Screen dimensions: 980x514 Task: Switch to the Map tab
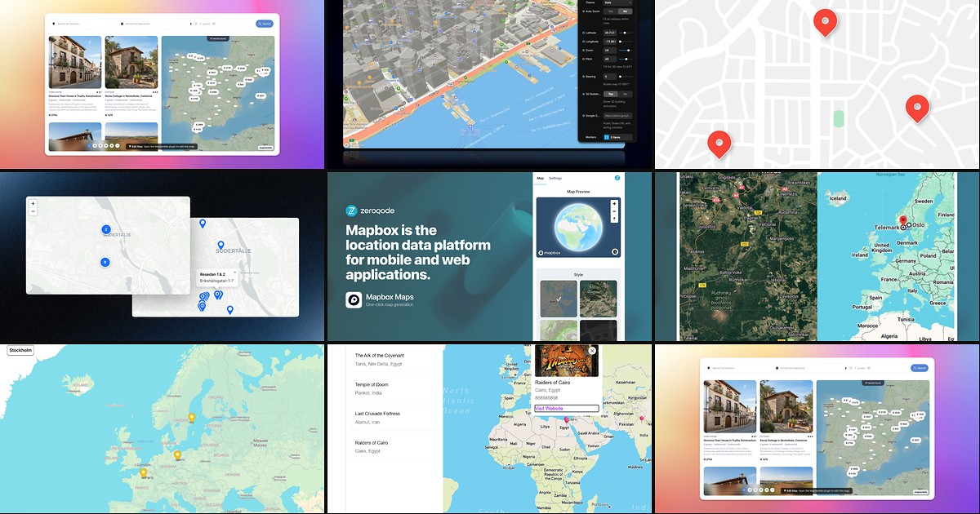click(x=539, y=178)
